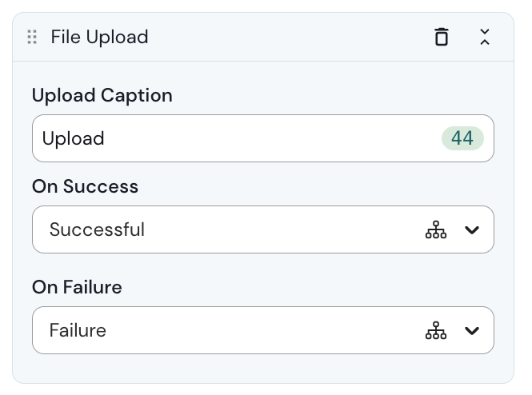Click the File Upload title text
This screenshot has width=532, height=395.
pos(99,37)
